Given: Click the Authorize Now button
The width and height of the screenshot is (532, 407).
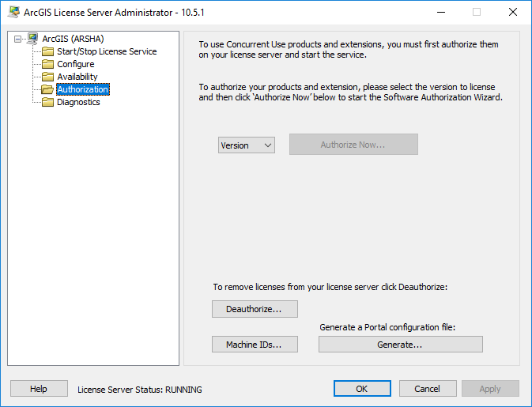Looking at the screenshot, I should click(x=353, y=145).
